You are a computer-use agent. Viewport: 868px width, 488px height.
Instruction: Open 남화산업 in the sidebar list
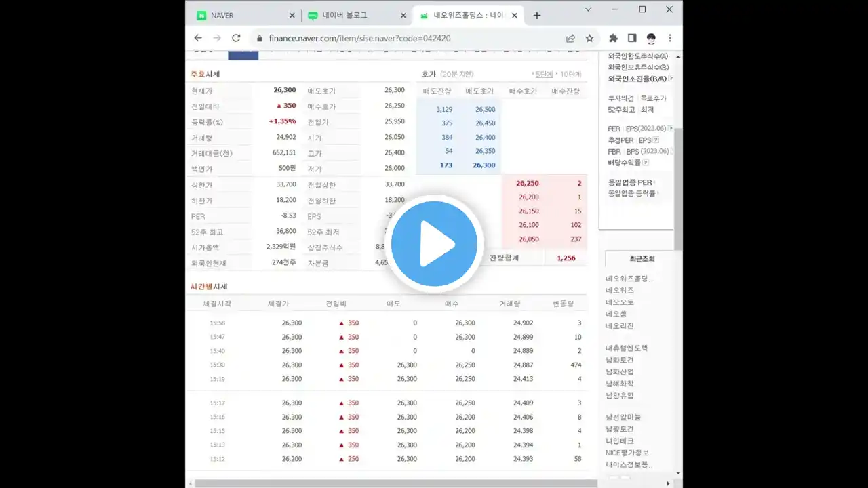(619, 371)
